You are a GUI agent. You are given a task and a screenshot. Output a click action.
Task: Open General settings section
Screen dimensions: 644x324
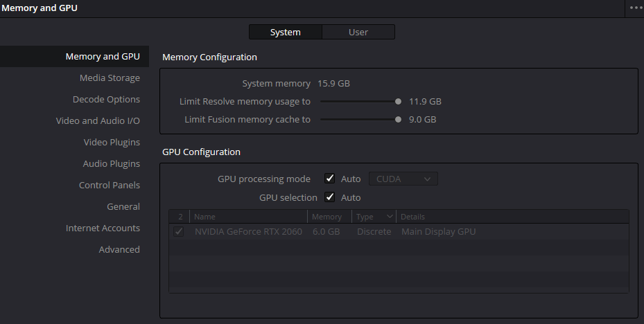(x=123, y=207)
